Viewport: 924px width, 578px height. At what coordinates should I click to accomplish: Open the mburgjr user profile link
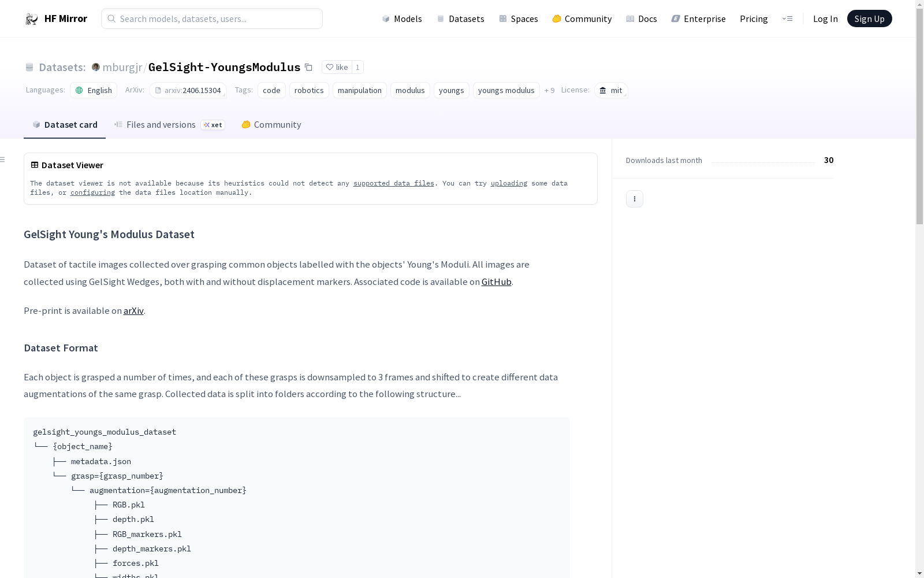tap(122, 67)
